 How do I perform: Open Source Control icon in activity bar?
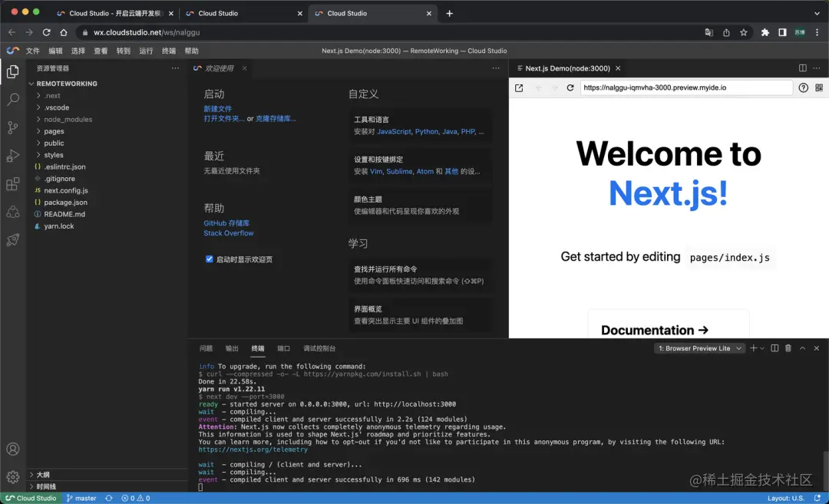[x=13, y=127]
